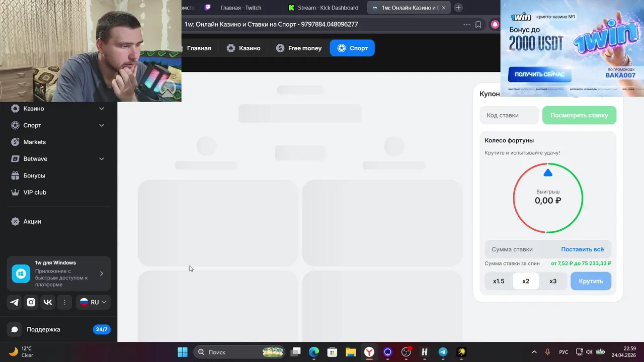Screen dimensions: 644x362
Task: Switch the РУС input language
Action: click(564, 352)
